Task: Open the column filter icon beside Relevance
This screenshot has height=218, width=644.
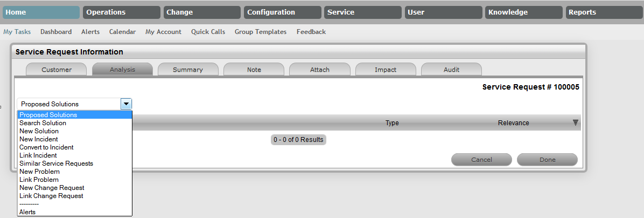Action: pos(575,123)
